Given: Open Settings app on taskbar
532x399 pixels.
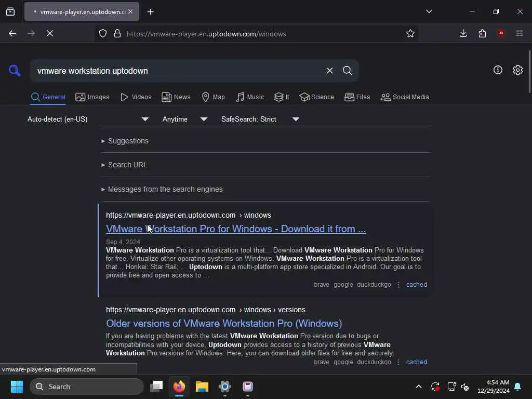Looking at the screenshot, I should [224, 387].
